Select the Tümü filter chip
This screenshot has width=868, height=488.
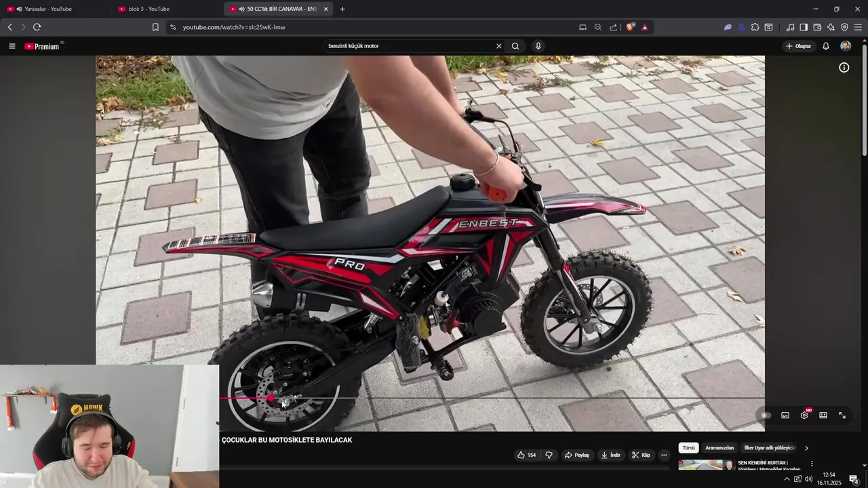(688, 448)
